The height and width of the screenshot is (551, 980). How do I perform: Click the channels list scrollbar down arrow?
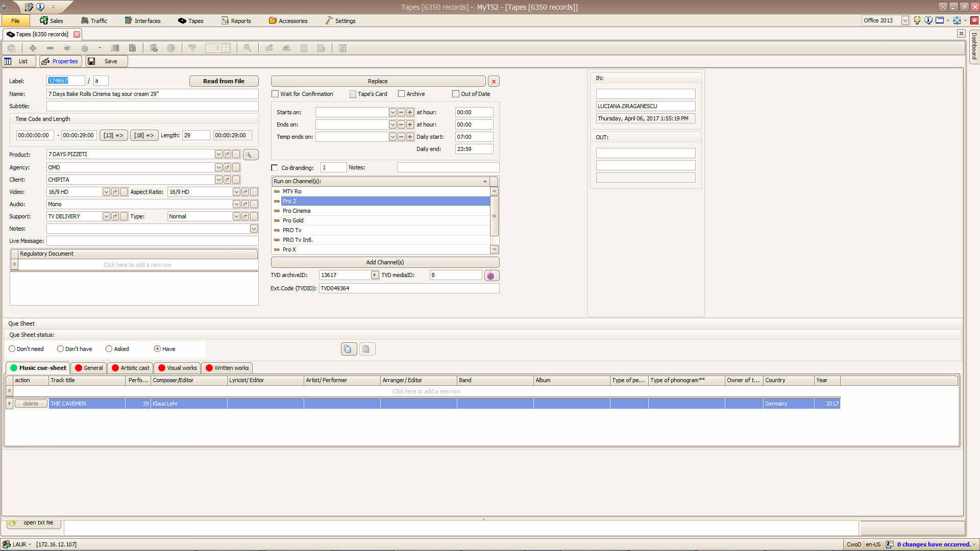pos(494,249)
